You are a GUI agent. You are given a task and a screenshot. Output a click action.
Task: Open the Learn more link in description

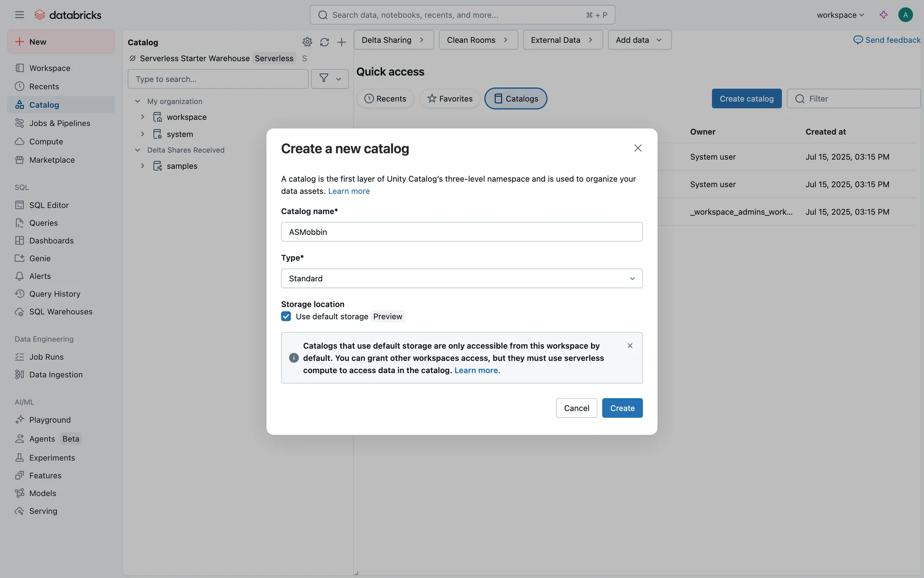click(349, 191)
